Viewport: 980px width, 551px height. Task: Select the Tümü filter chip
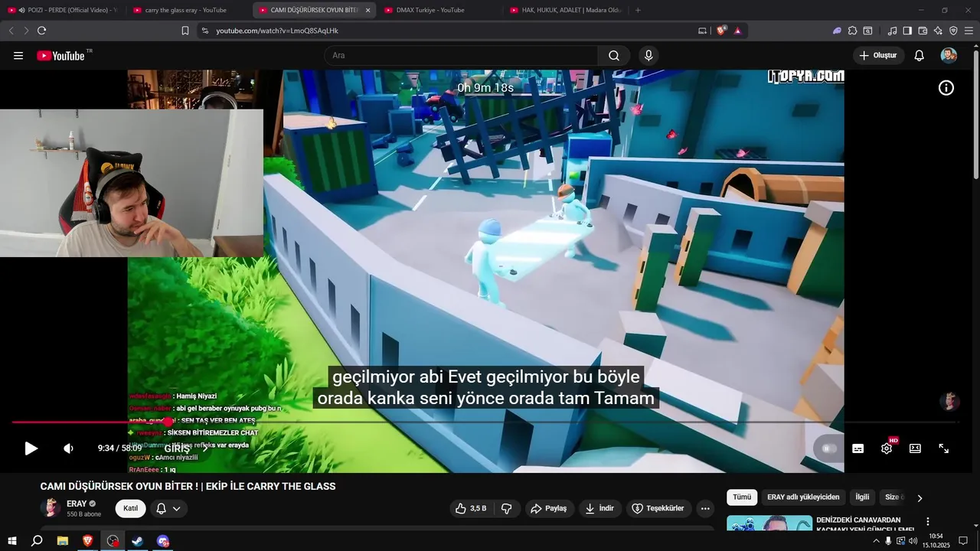point(742,497)
